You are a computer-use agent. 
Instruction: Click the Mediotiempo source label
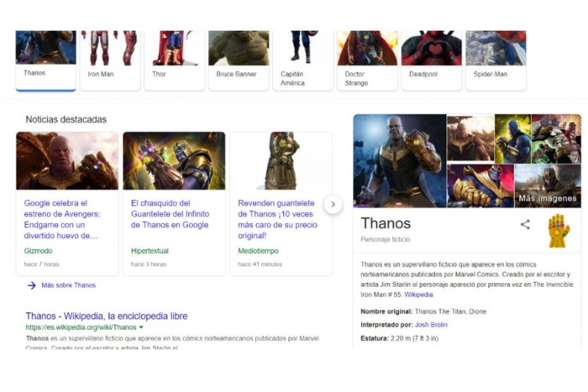[258, 251]
